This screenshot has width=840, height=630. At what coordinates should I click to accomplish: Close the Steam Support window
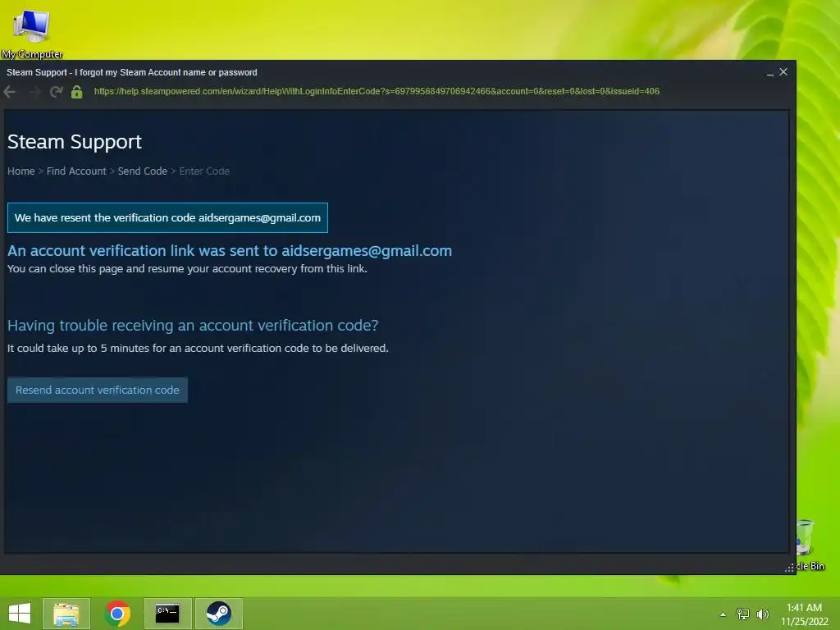click(783, 72)
